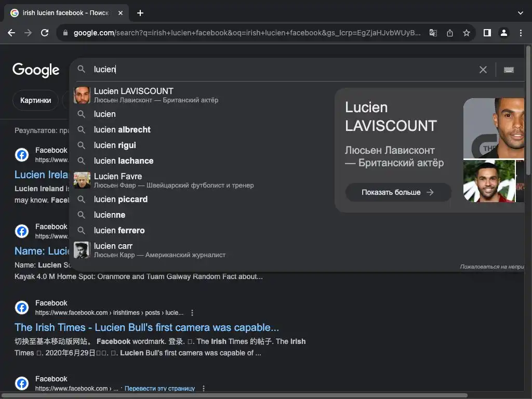Click 'Перевести эту страницу' link
Viewport: 532px width, 399px height.
159,389
